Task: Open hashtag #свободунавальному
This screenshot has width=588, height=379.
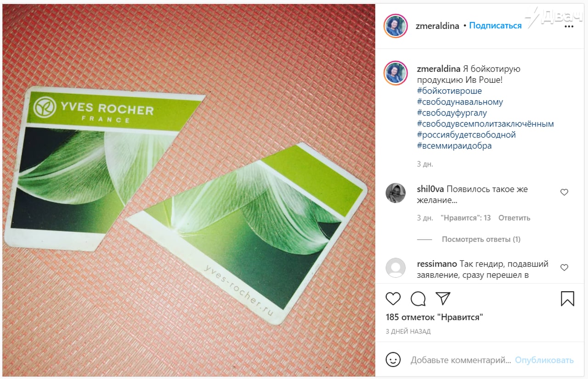Action: 460,102
